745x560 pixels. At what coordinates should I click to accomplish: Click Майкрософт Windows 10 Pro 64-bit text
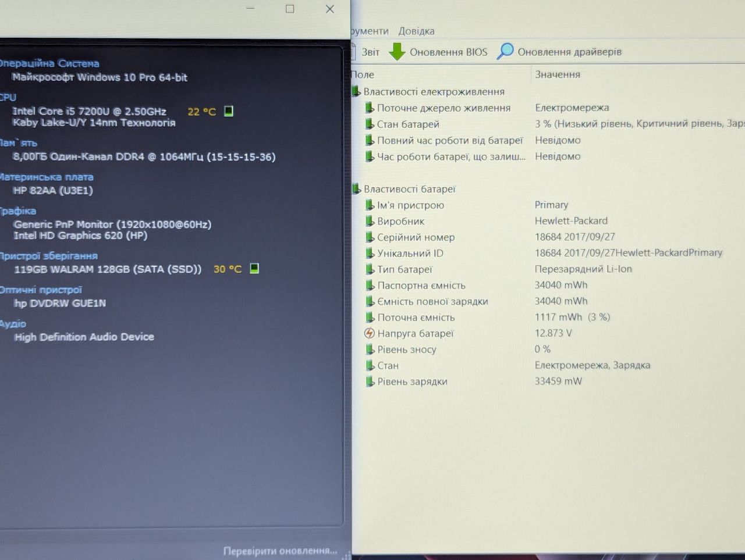point(100,77)
